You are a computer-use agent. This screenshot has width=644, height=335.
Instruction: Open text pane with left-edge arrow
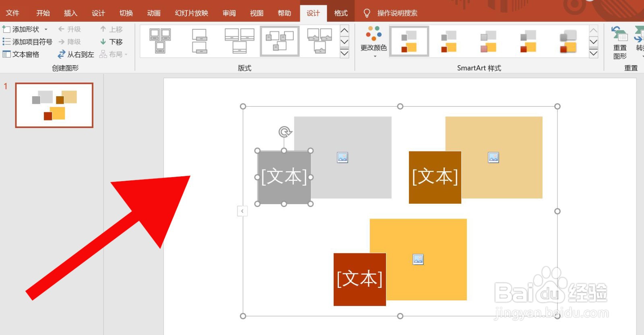click(x=242, y=211)
